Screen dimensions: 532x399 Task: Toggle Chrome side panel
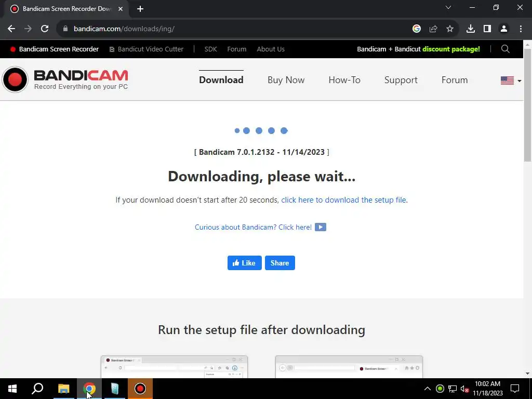[x=487, y=29]
